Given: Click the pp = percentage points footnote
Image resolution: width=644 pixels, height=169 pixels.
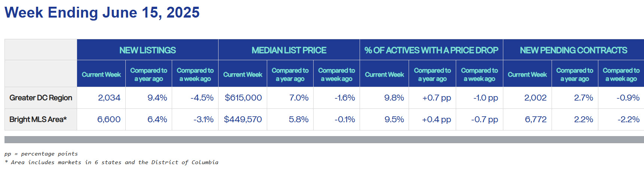Looking at the screenshot, I should pyautogui.click(x=41, y=154).
